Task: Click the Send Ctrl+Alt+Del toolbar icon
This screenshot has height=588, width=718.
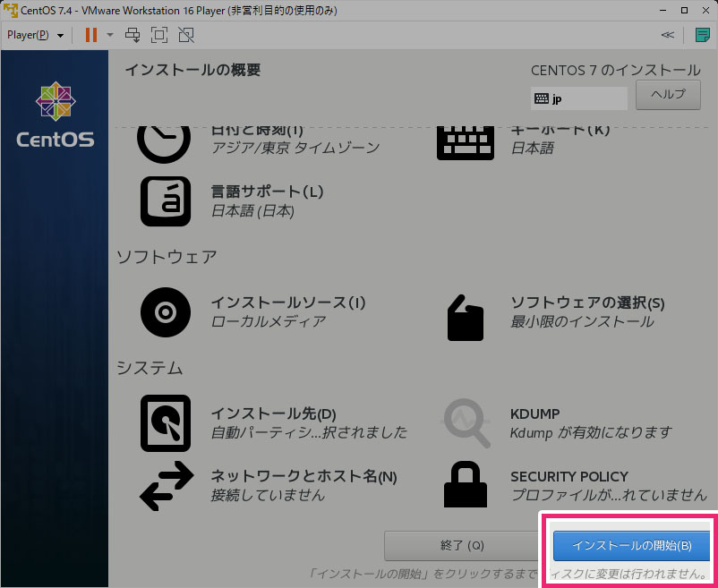Action: point(132,35)
